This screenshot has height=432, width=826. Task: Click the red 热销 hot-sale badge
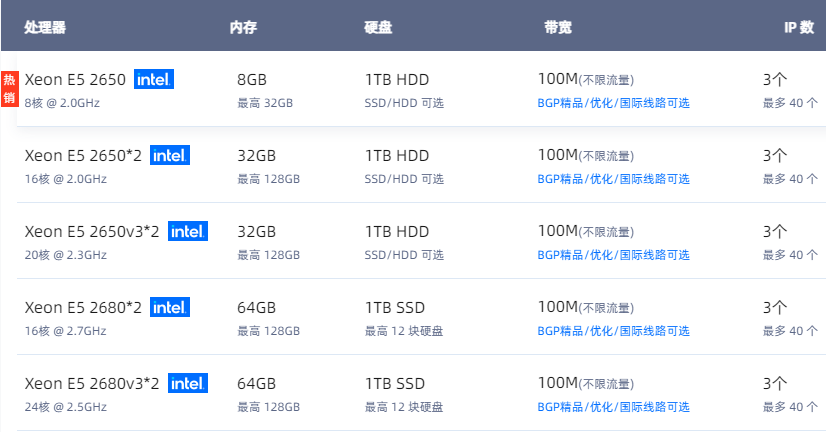pos(9,89)
